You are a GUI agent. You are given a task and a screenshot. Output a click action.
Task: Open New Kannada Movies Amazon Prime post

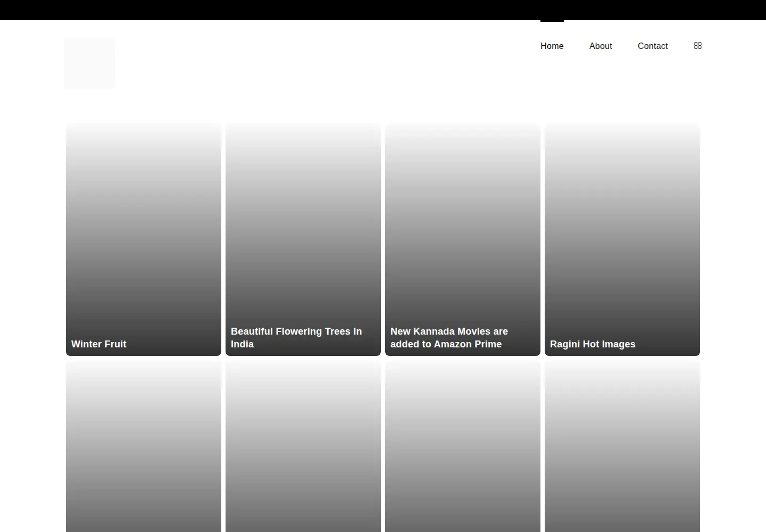click(449, 338)
